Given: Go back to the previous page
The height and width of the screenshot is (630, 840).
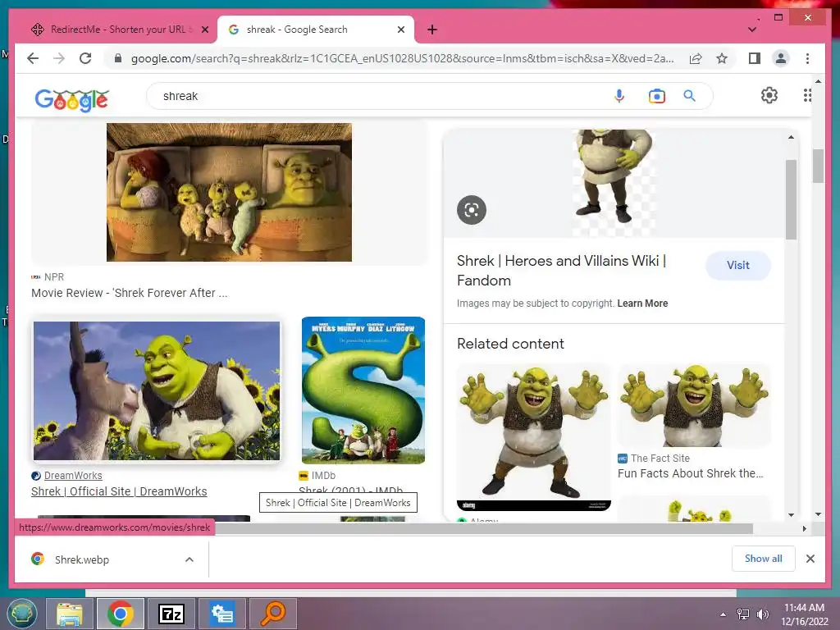Looking at the screenshot, I should click(33, 58).
